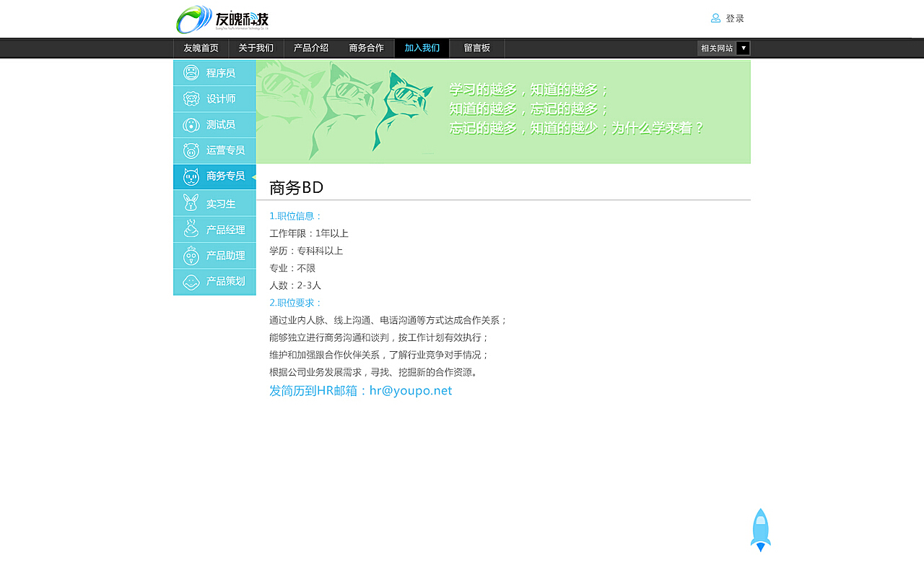The width and height of the screenshot is (924, 578).
Task: Click the user login icon
Action: [x=715, y=18]
